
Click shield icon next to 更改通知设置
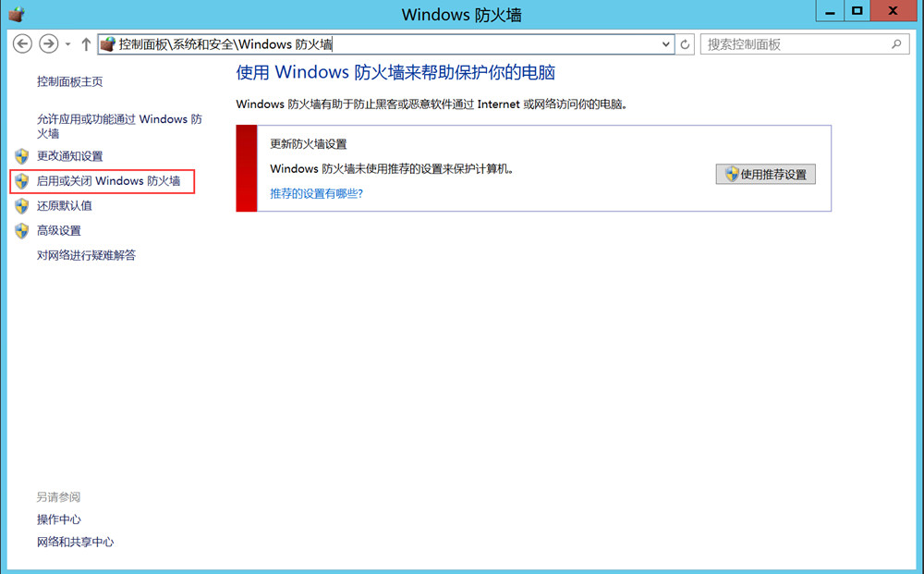pos(22,156)
